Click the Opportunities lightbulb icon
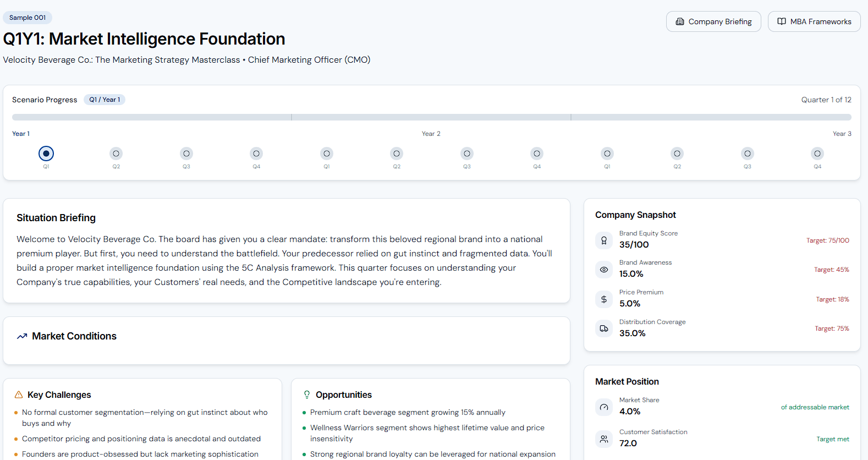Viewport: 868px width, 460px height. point(307,395)
